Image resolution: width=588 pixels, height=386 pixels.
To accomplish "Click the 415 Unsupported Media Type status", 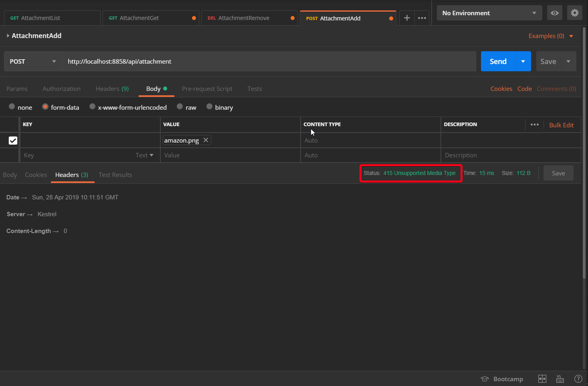I will [x=419, y=173].
